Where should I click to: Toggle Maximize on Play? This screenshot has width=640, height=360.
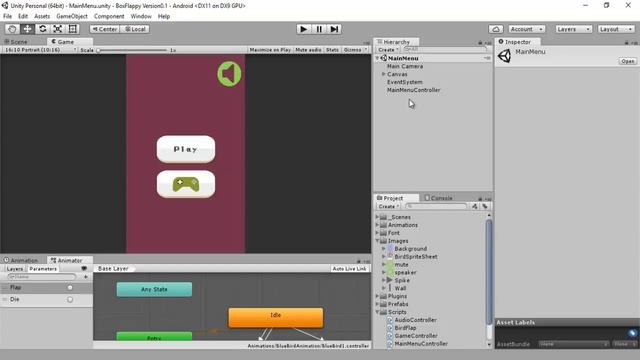[x=270, y=50]
